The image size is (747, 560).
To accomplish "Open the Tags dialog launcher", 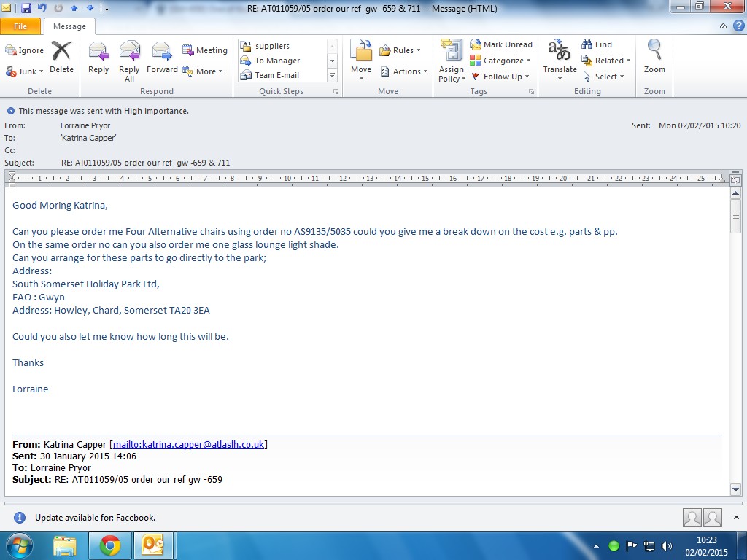I will coord(531,91).
